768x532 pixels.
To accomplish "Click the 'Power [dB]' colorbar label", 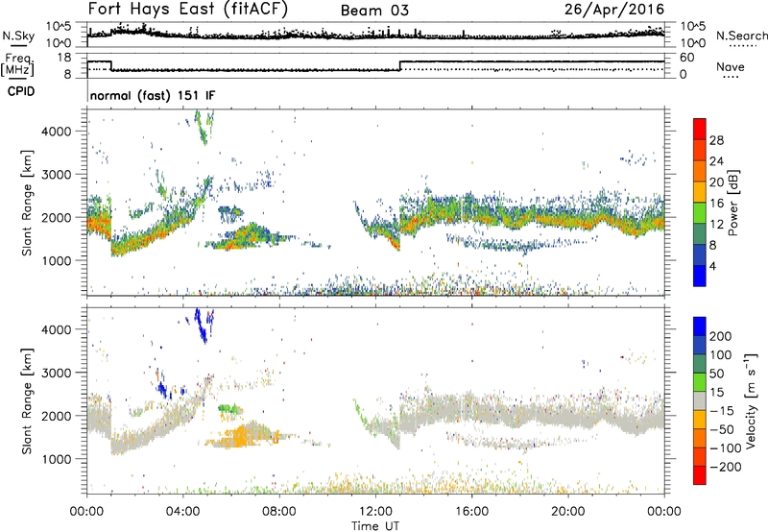I will (733, 203).
